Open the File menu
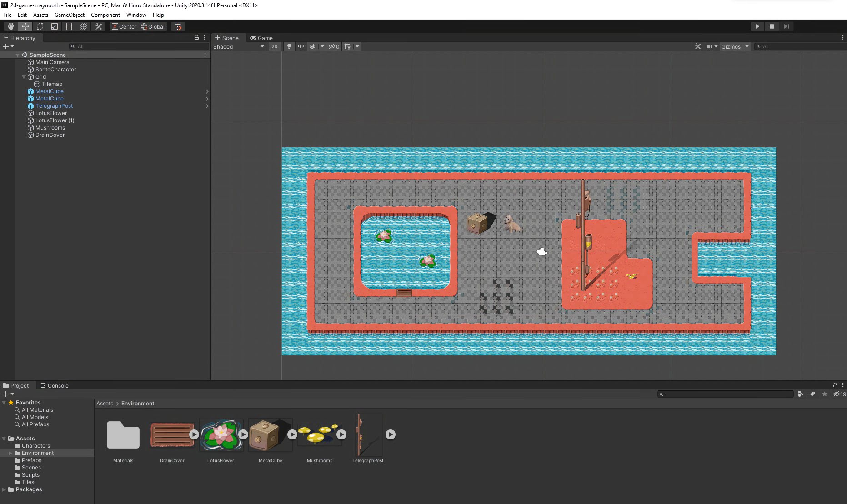The width and height of the screenshot is (847, 504). (x=7, y=15)
